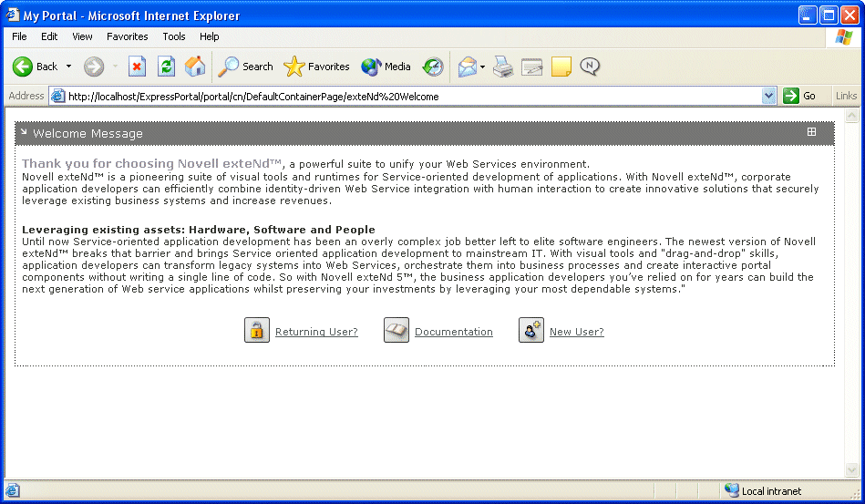Open the Search pane
This screenshot has width=865, height=504.
[245, 67]
